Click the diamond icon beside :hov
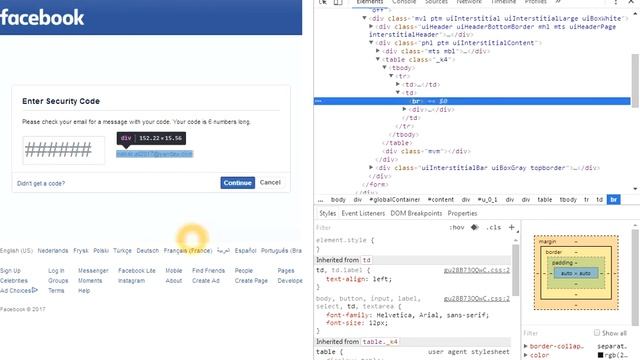Image resolution: width=640 pixels, height=360 pixels. tap(474, 227)
